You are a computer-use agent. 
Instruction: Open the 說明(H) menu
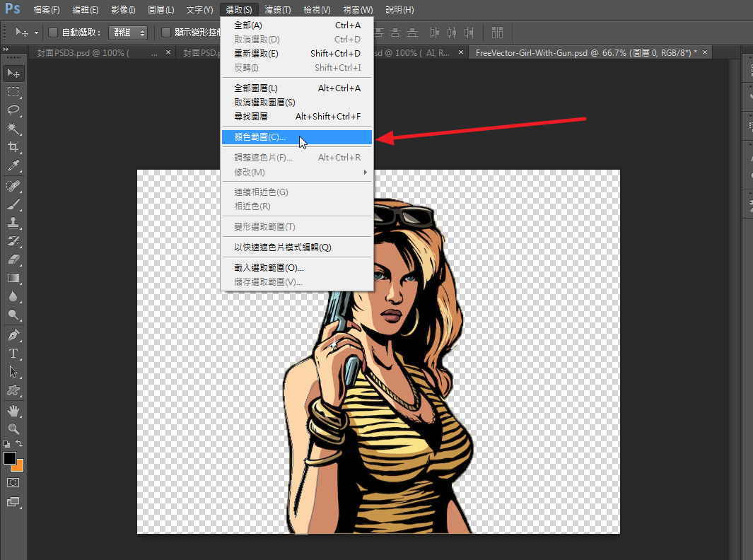[399, 10]
